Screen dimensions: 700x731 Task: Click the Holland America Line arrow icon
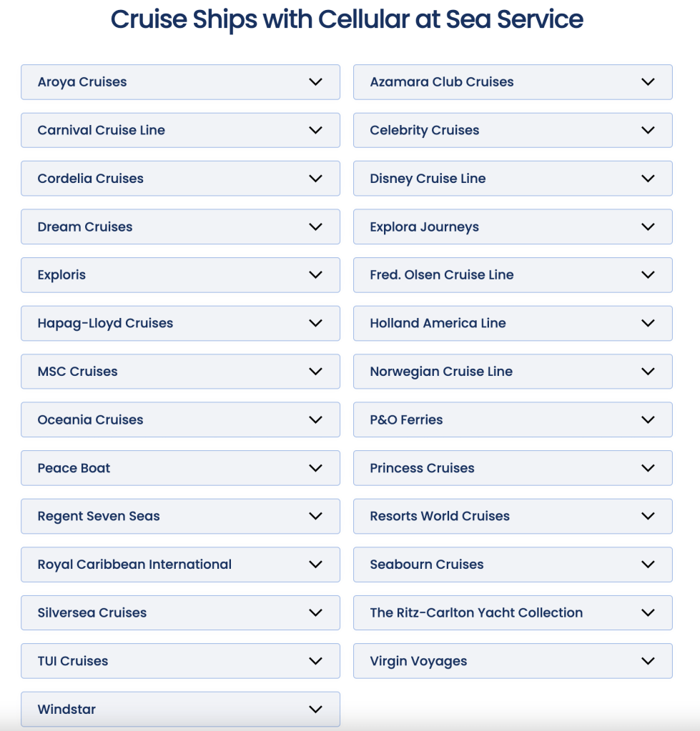(648, 323)
